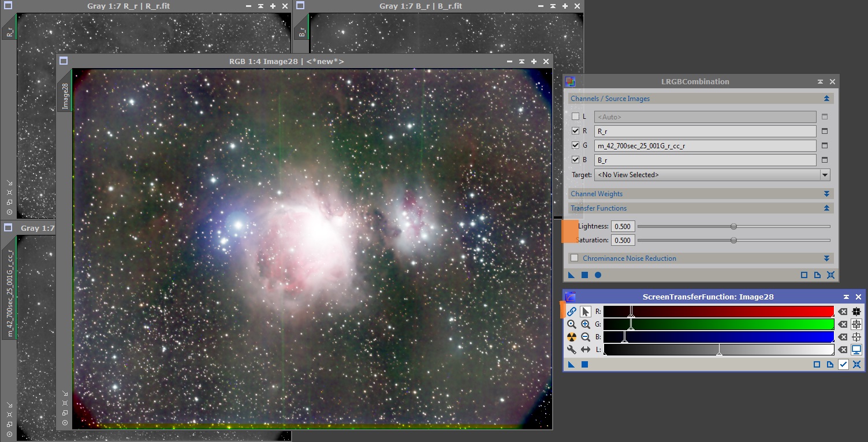Uncheck the B channel checkbox
Image resolution: width=868 pixels, height=442 pixels.
coord(575,160)
